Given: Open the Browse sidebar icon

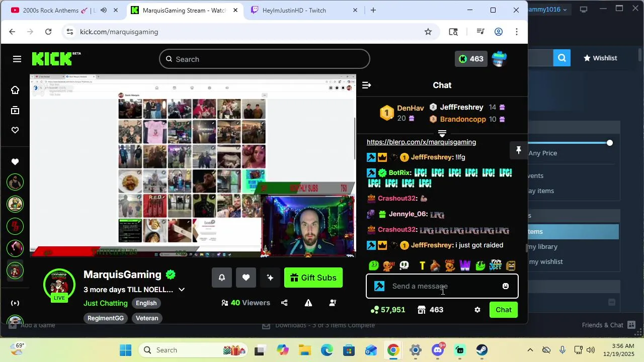Looking at the screenshot, I should (x=15, y=110).
